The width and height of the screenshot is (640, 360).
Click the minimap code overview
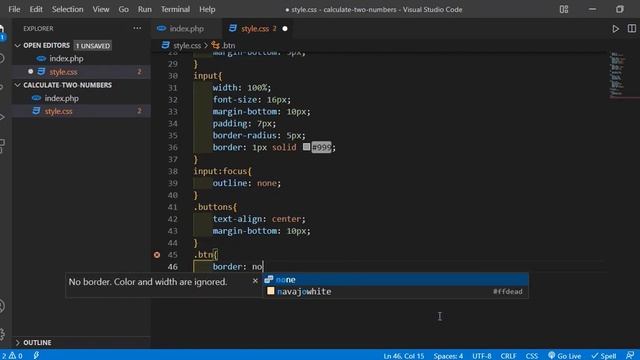pyautogui.click(x=617, y=75)
